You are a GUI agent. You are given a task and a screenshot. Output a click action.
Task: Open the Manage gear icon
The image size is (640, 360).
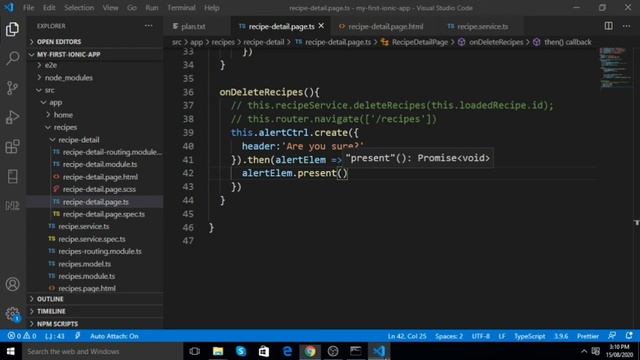12,314
